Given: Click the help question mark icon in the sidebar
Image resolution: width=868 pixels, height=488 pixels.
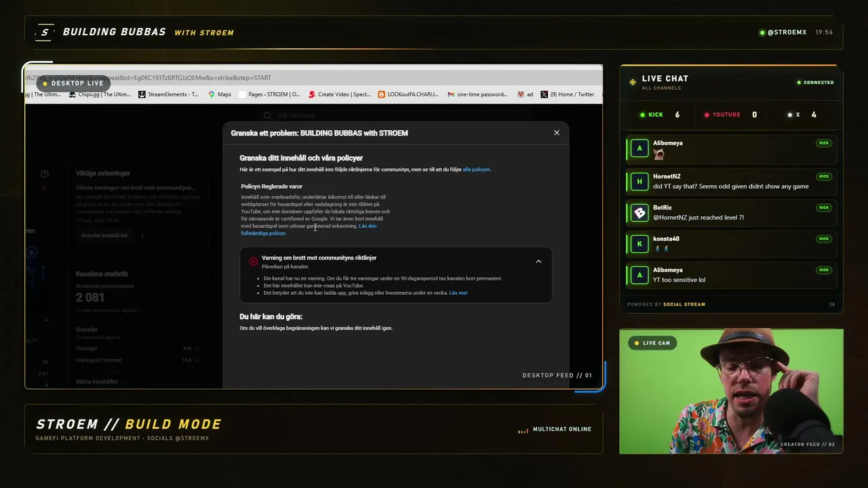Looking at the screenshot, I should [45, 174].
